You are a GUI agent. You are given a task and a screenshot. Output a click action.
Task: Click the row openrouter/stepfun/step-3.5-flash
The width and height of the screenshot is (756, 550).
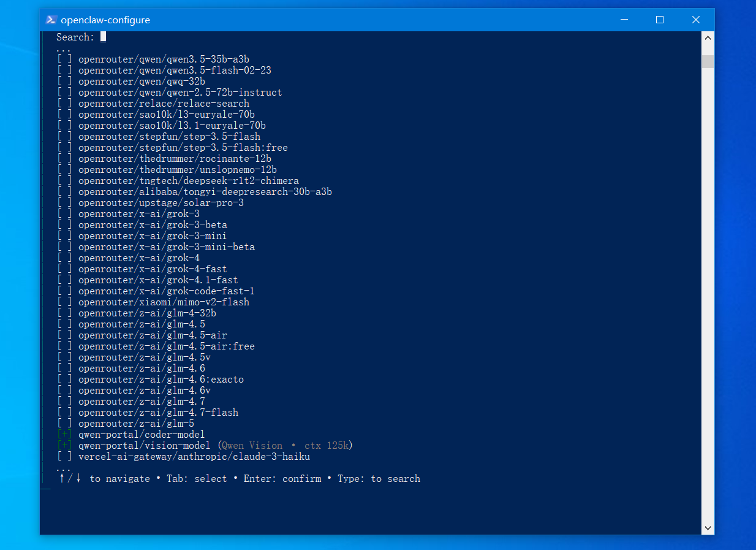(x=158, y=137)
